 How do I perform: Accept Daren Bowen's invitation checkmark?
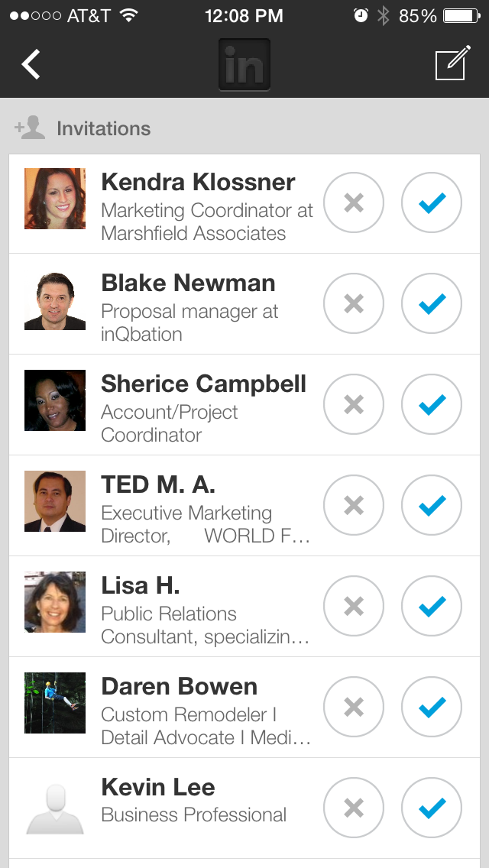tap(432, 707)
